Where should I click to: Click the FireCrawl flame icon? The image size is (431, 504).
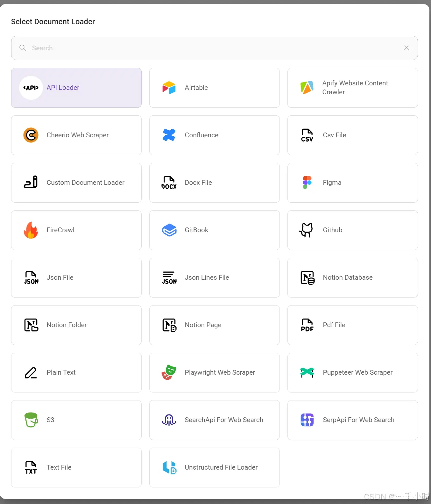tap(31, 230)
